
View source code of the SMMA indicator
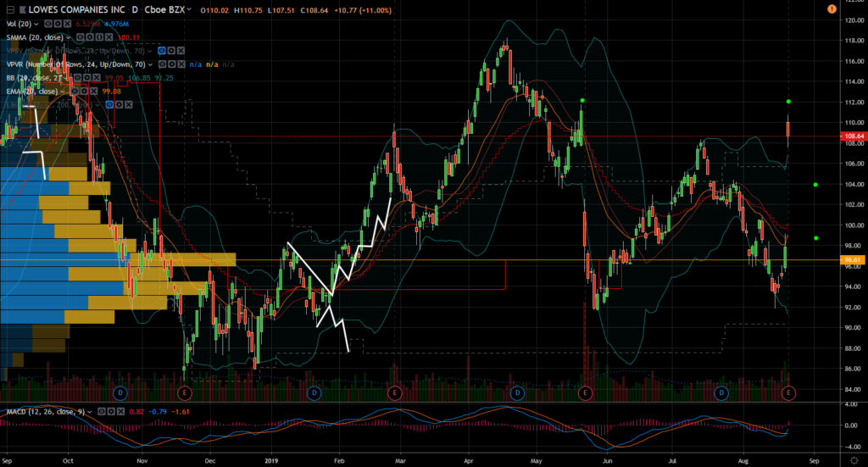click(99, 37)
